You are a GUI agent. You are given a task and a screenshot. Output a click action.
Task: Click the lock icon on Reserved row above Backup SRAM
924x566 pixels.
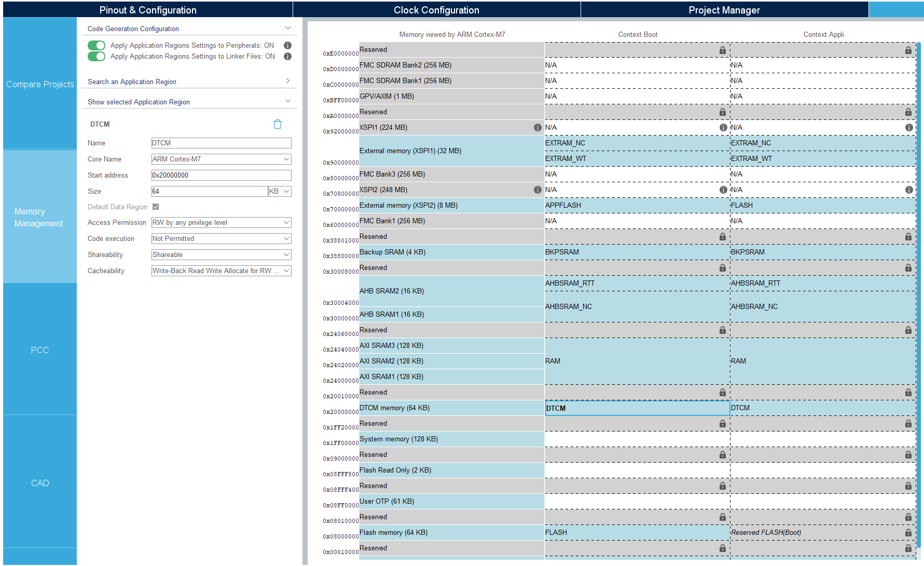point(722,236)
